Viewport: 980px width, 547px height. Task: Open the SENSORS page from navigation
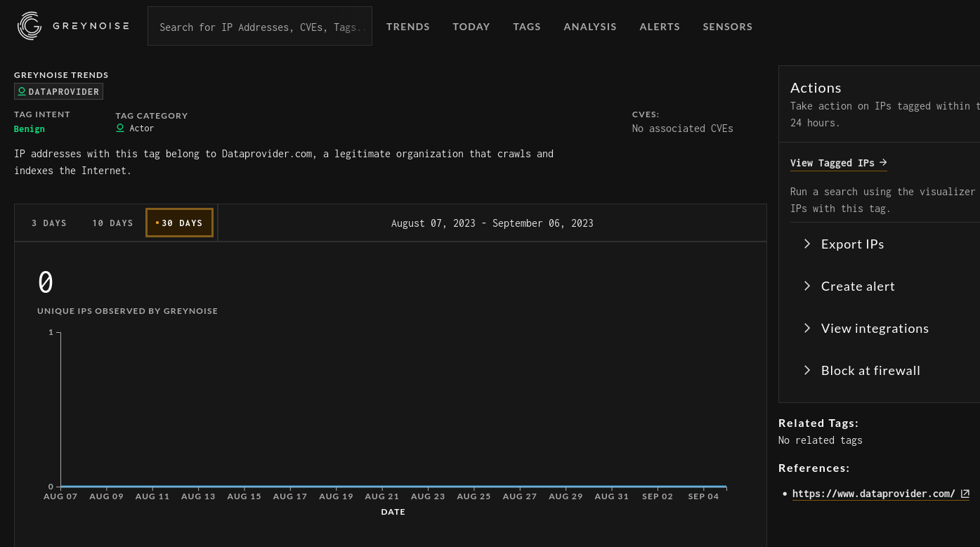728,27
